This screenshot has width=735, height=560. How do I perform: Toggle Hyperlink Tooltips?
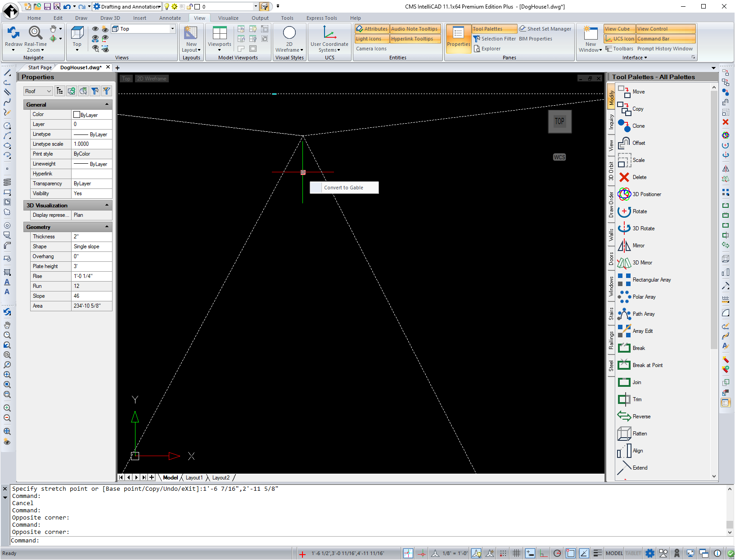tap(415, 39)
